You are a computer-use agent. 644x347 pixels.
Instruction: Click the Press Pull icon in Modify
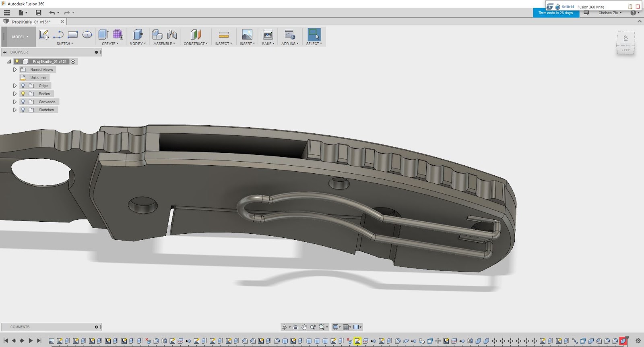click(138, 35)
